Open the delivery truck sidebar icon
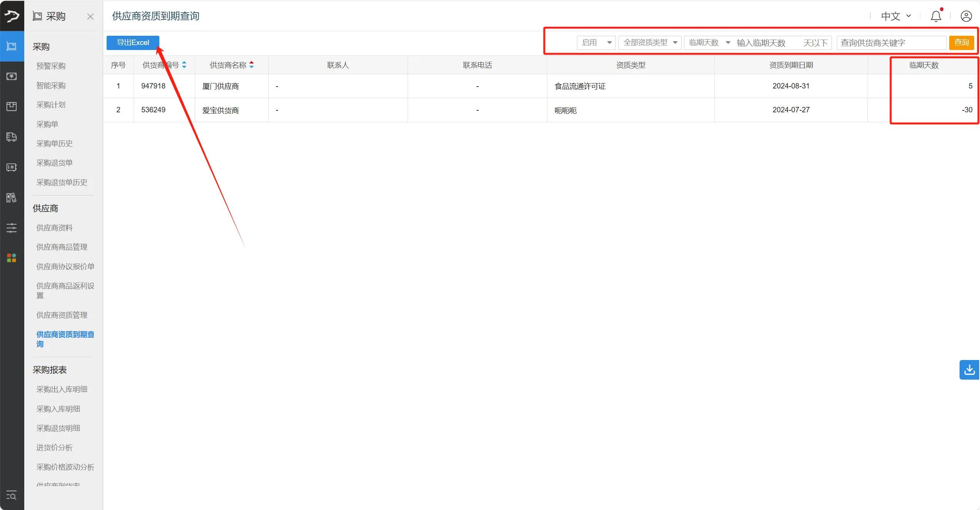This screenshot has height=510, width=980. click(12, 137)
